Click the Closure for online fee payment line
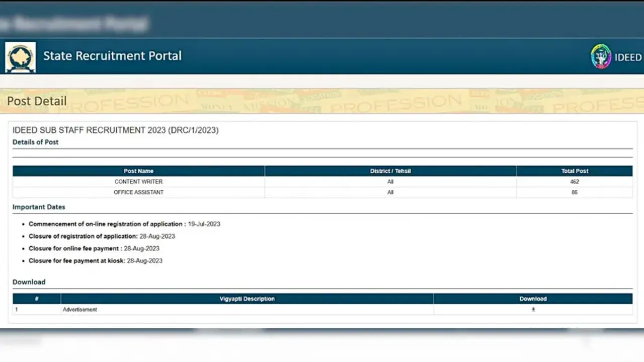This screenshot has width=644, height=362. (x=94, y=249)
